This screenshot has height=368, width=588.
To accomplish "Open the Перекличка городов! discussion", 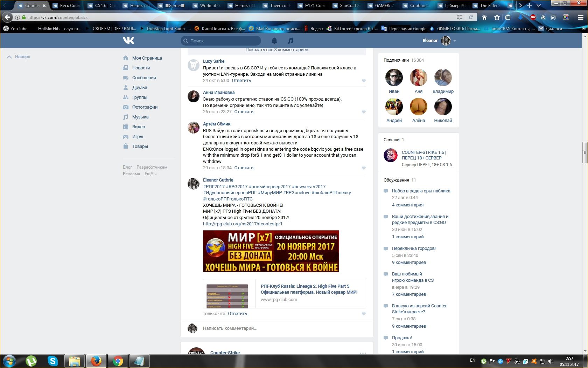I will click(414, 248).
